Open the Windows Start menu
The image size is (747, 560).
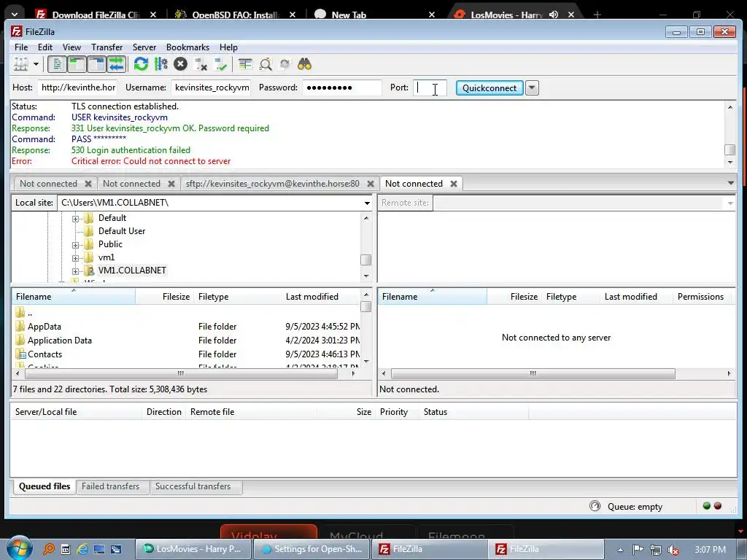19,548
